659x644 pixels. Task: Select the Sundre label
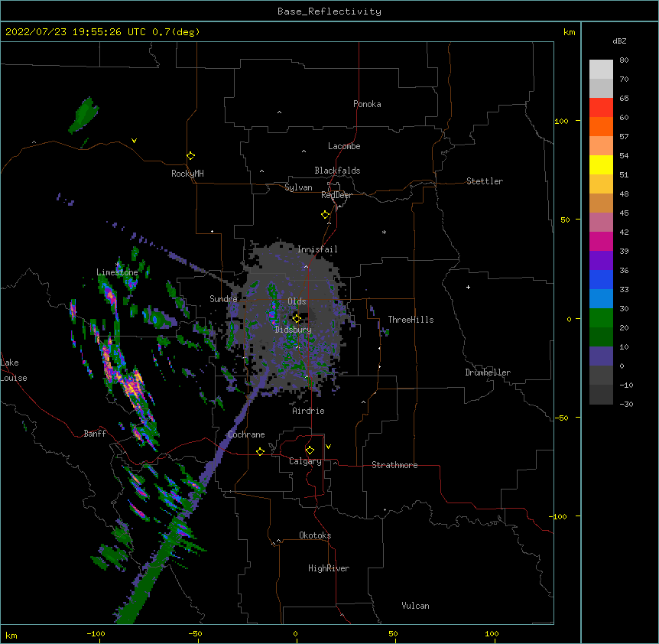point(223,299)
